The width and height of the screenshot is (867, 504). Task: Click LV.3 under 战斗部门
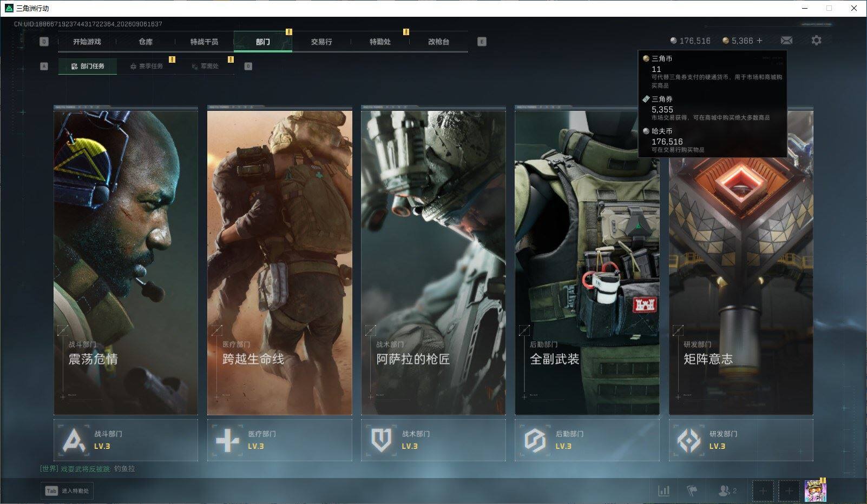tap(102, 446)
